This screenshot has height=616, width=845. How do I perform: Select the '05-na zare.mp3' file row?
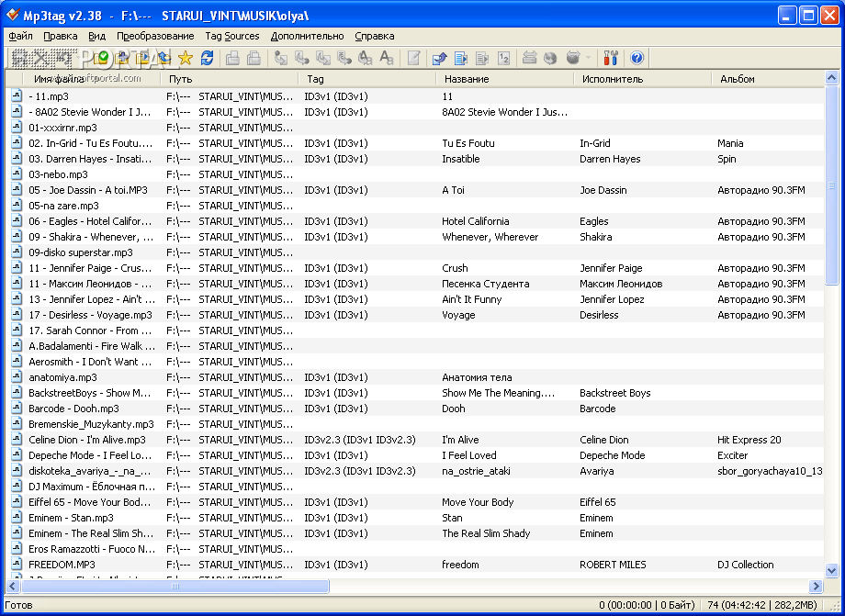415,206
